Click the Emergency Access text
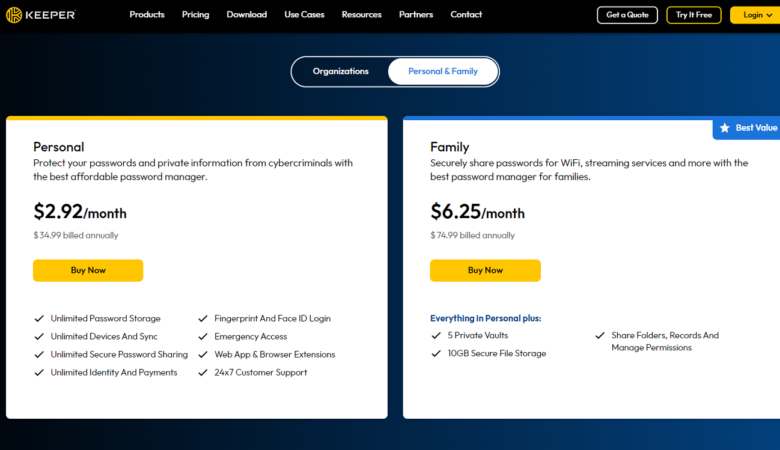 click(251, 337)
